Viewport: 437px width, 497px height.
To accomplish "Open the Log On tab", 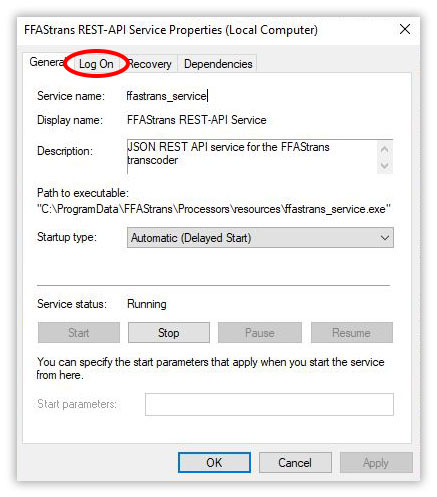I will click(96, 64).
